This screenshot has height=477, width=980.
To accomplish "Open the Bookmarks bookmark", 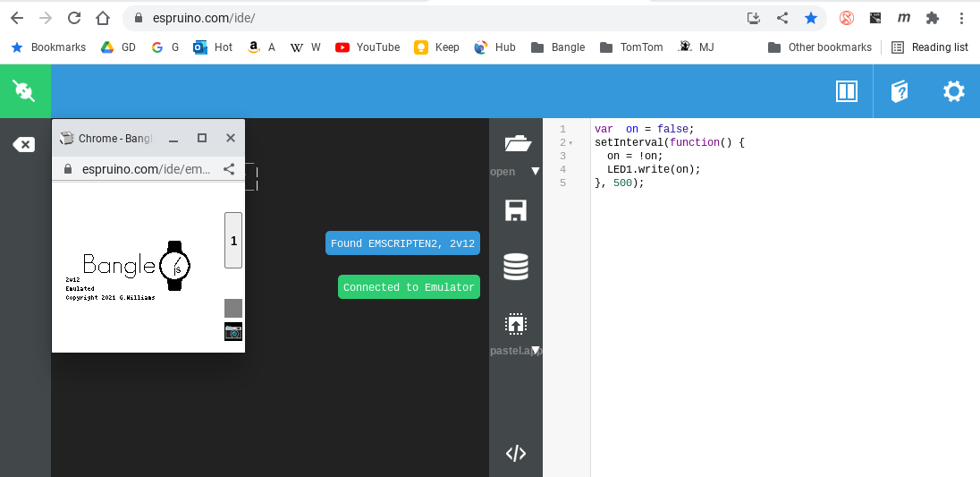I will pyautogui.click(x=49, y=47).
